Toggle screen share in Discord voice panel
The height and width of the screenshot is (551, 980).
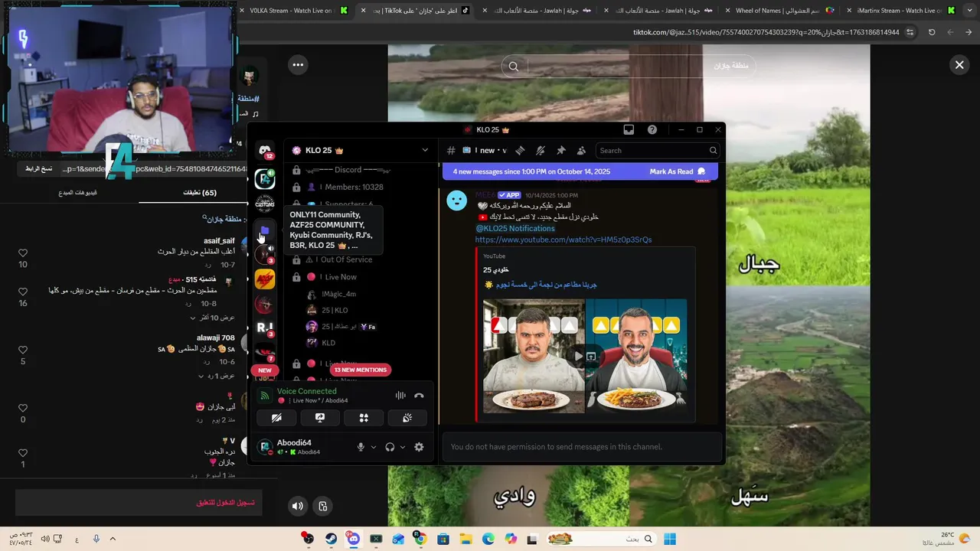click(320, 418)
